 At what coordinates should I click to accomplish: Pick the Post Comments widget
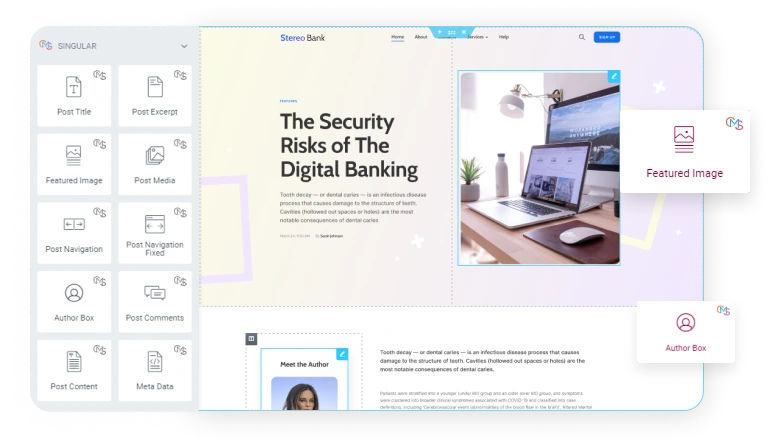point(155,302)
